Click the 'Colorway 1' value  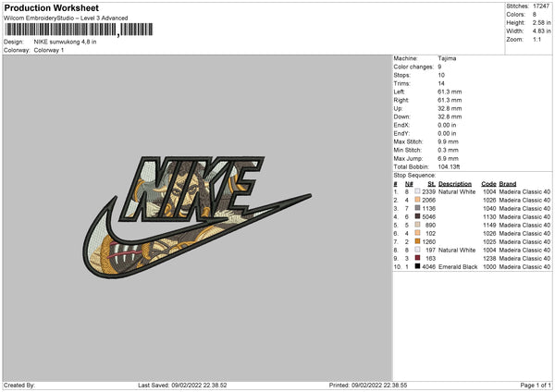point(49,50)
